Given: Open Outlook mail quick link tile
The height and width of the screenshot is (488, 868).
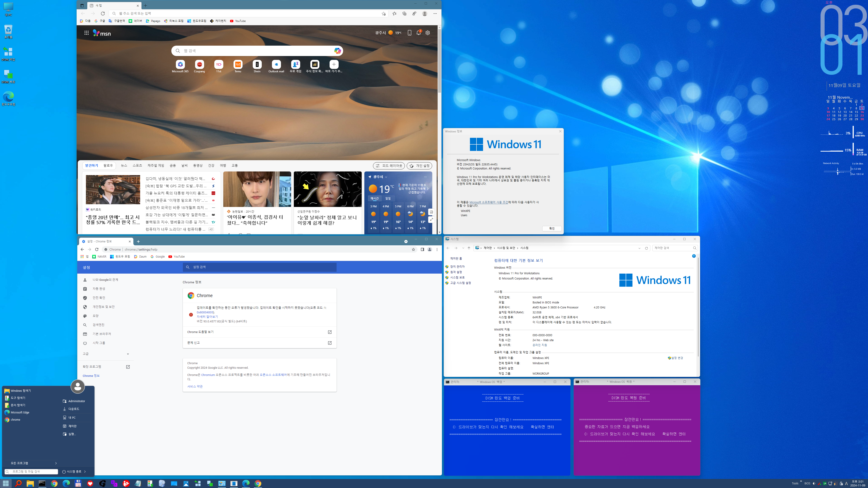Looking at the screenshot, I should point(276,66).
